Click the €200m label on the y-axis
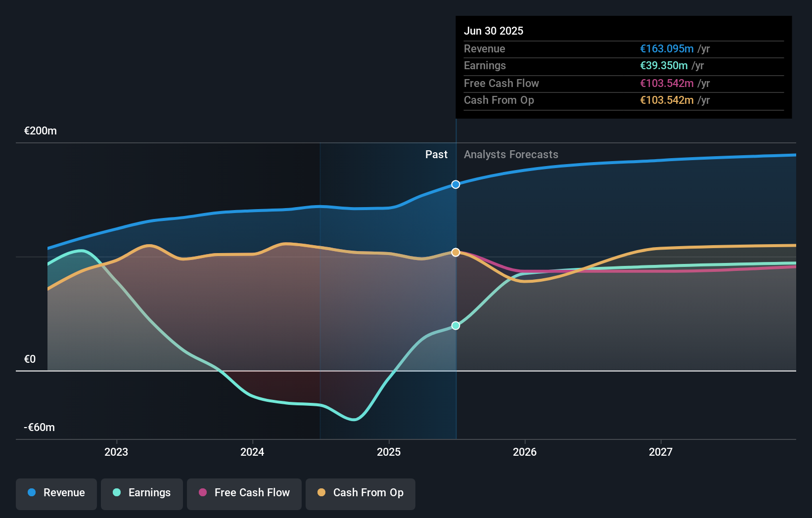This screenshot has width=812, height=518. [x=40, y=130]
